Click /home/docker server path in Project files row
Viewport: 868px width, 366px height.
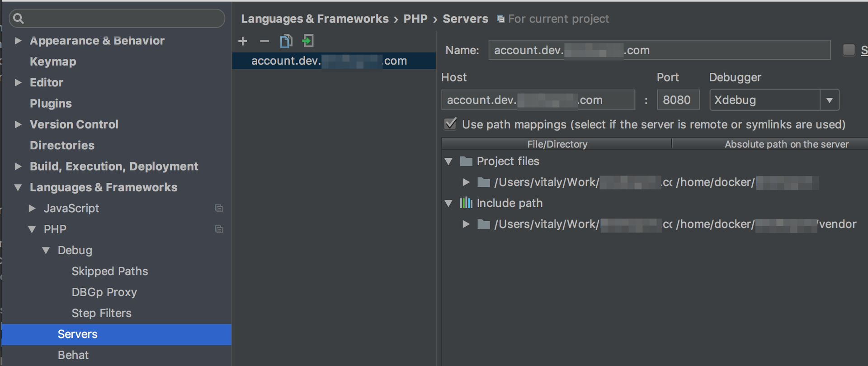tap(747, 182)
